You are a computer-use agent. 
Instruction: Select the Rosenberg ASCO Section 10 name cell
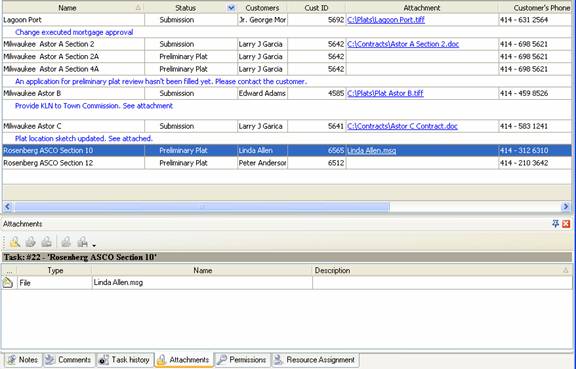(73, 150)
